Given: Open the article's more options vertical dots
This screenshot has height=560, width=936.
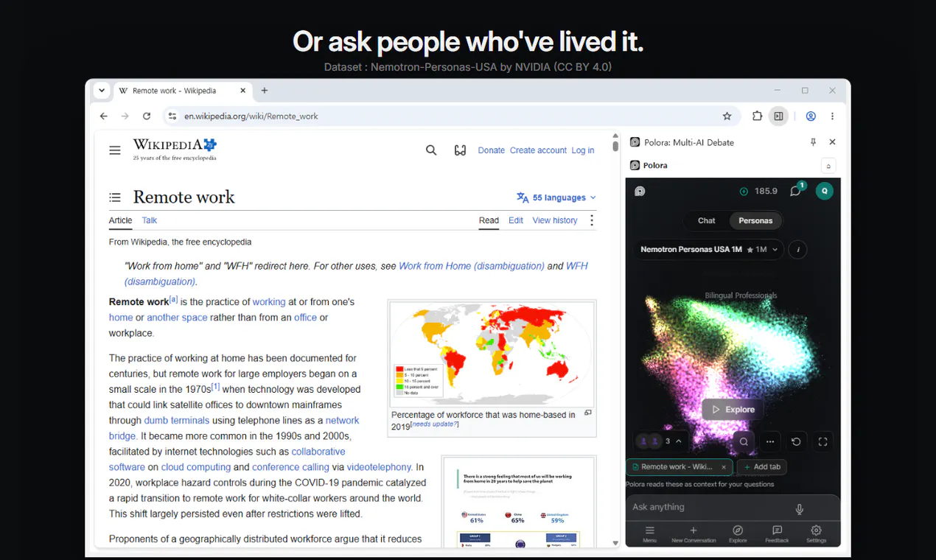Looking at the screenshot, I should click(591, 220).
